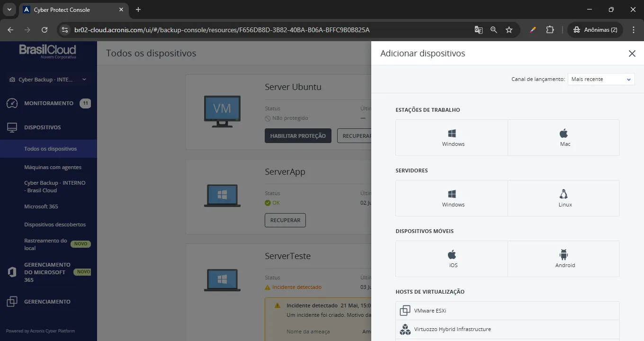The width and height of the screenshot is (644, 341).
Task: Select Virtuozzo Hybrid Infrastructure host
Action: pos(508,329)
